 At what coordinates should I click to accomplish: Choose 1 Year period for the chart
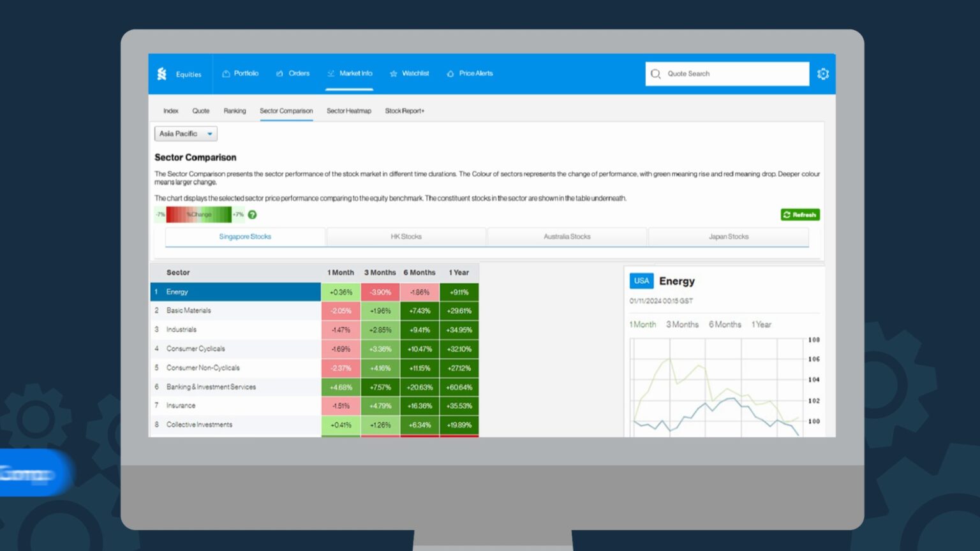pyautogui.click(x=761, y=324)
